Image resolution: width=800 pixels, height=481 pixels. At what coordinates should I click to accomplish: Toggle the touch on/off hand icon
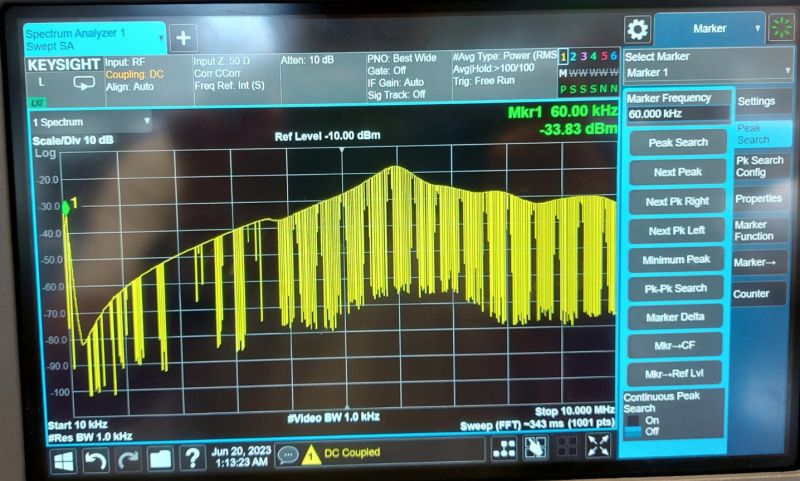pyautogui.click(x=535, y=447)
